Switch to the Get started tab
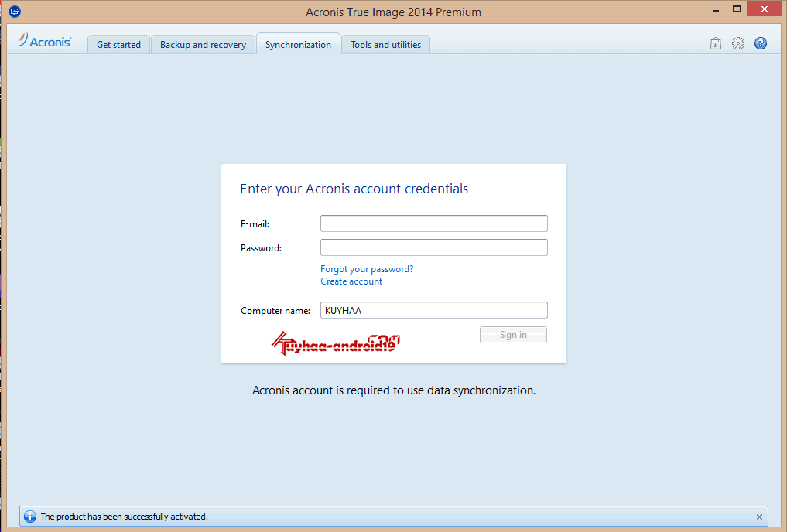This screenshot has width=787, height=532. point(118,45)
